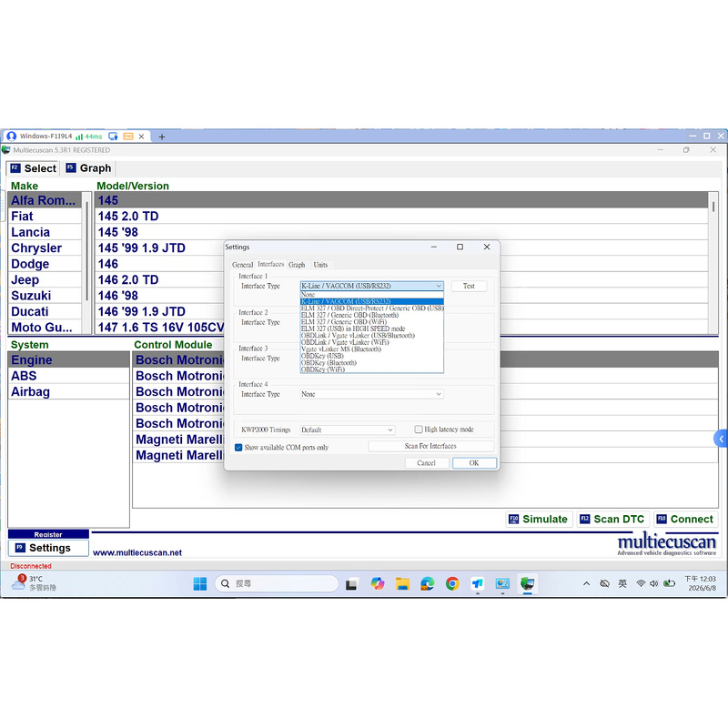The height and width of the screenshot is (728, 728).
Task: Click the main Settings button
Action: (x=48, y=548)
